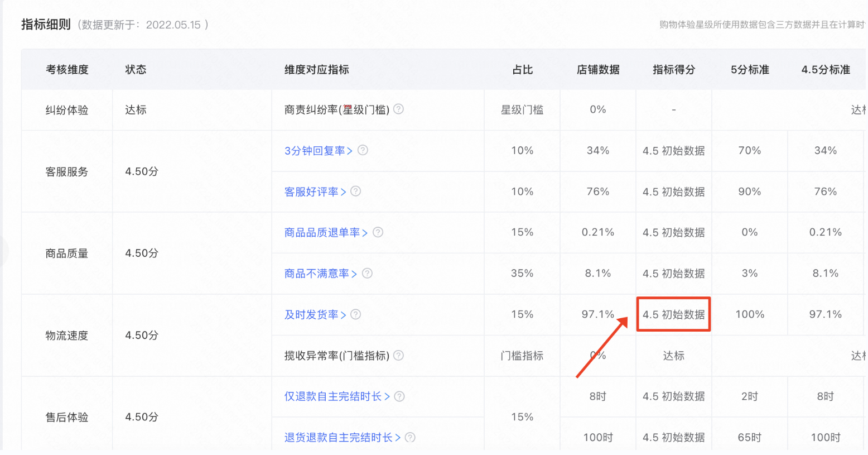This screenshot has height=455, width=868.
Task: Click the 指标得分 column header
Action: [674, 70]
